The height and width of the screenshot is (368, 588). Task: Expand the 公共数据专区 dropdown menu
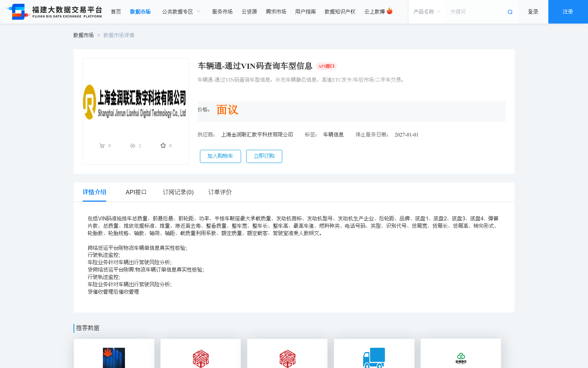182,12
